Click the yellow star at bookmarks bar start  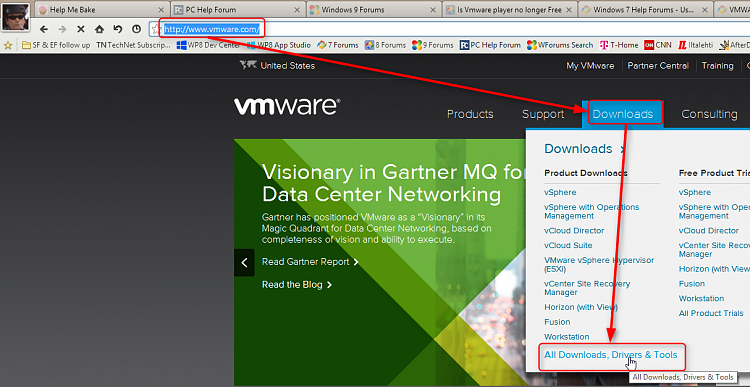click(8, 45)
